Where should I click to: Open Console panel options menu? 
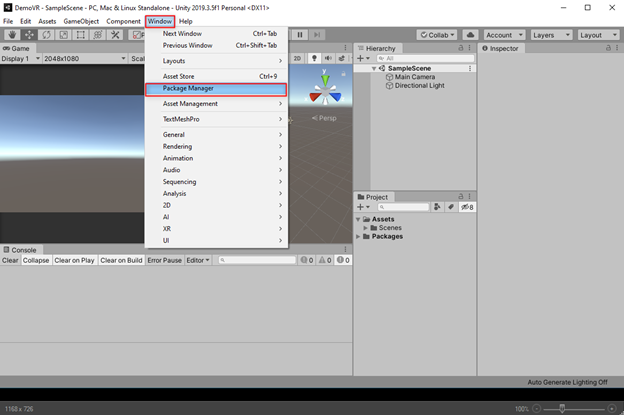click(x=345, y=249)
